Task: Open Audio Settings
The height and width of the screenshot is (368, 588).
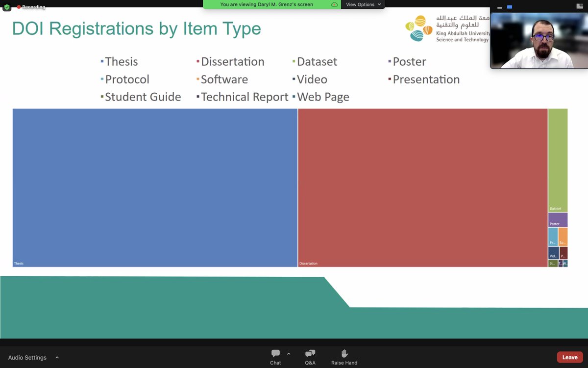Action: (27, 358)
